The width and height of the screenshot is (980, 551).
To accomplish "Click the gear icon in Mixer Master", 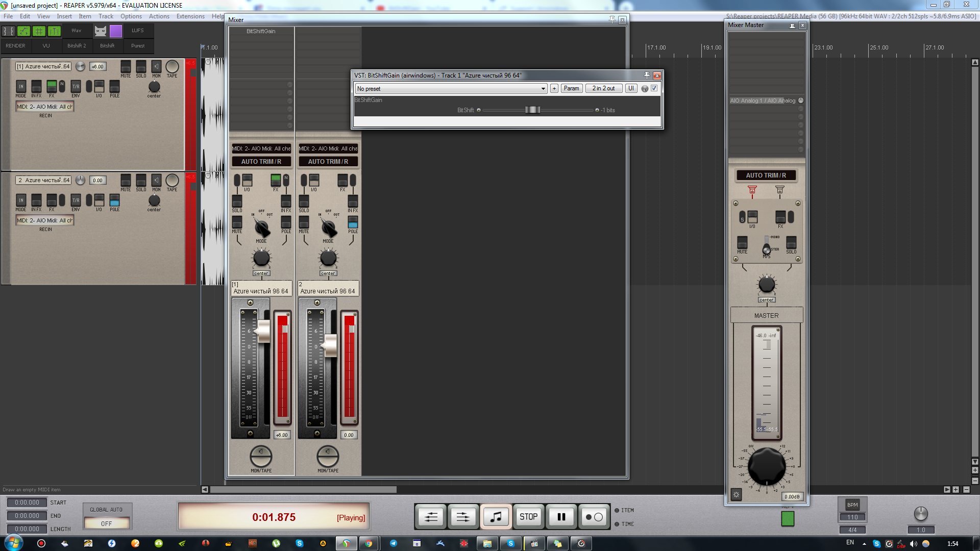I will click(736, 494).
